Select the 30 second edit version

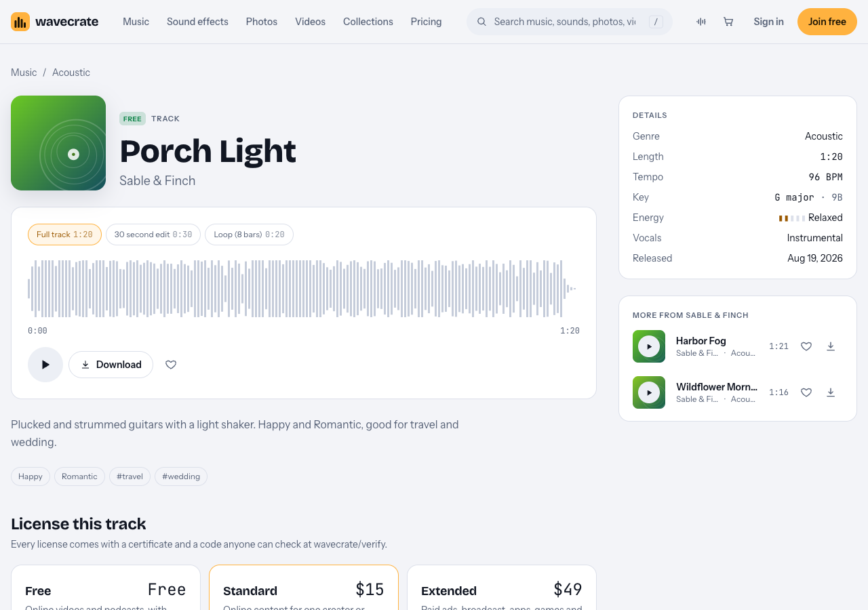point(153,235)
